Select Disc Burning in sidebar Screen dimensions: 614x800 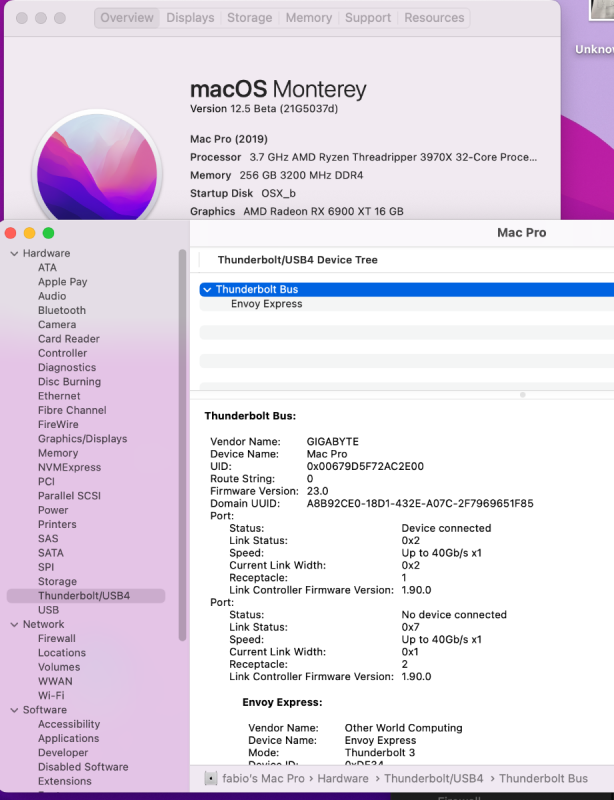click(69, 382)
